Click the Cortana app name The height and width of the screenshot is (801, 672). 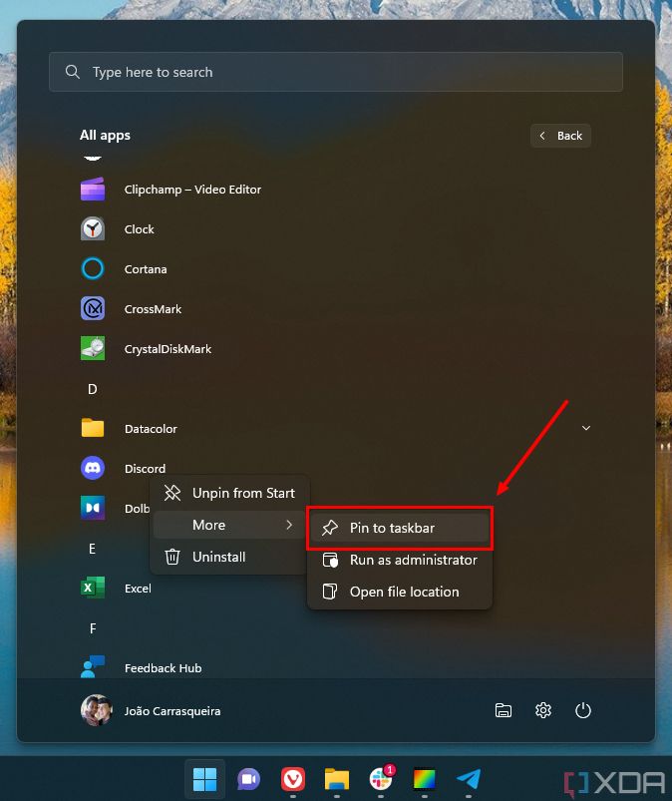[x=146, y=269]
